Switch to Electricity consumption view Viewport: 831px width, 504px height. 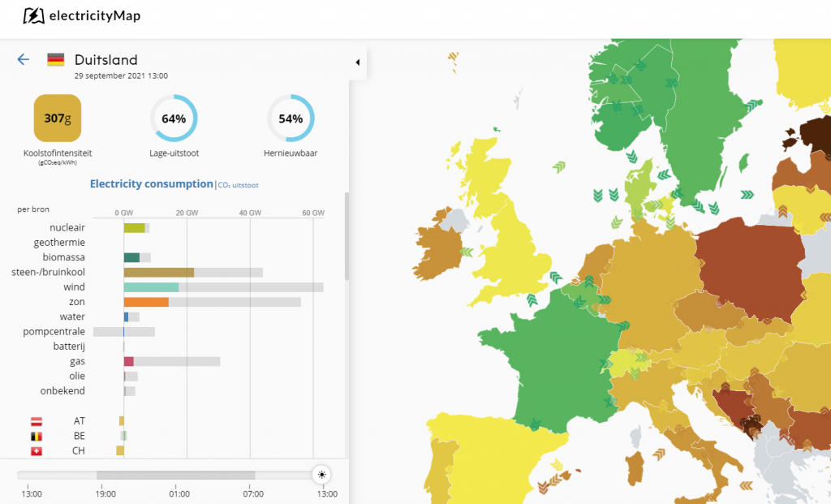(151, 184)
